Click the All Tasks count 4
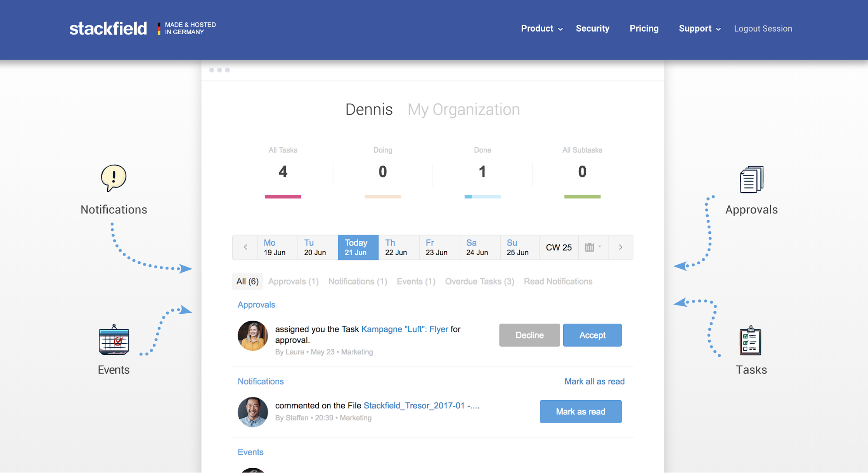 (283, 172)
